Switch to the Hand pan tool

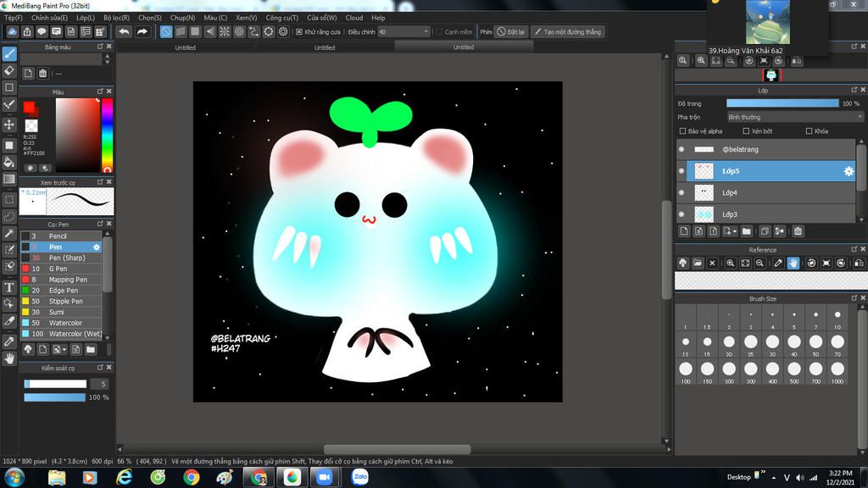point(9,358)
